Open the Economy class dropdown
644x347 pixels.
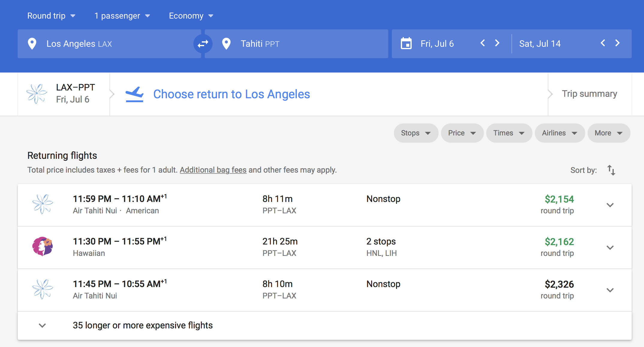(x=191, y=16)
